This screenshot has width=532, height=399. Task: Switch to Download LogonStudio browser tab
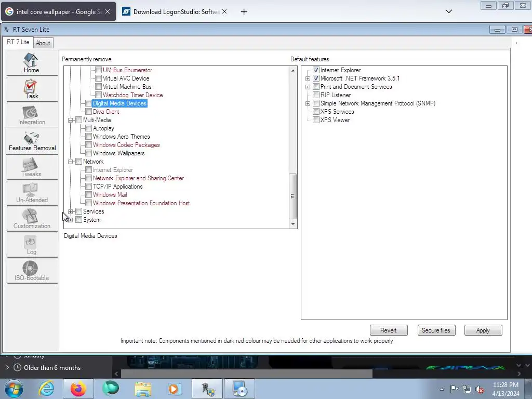(175, 11)
